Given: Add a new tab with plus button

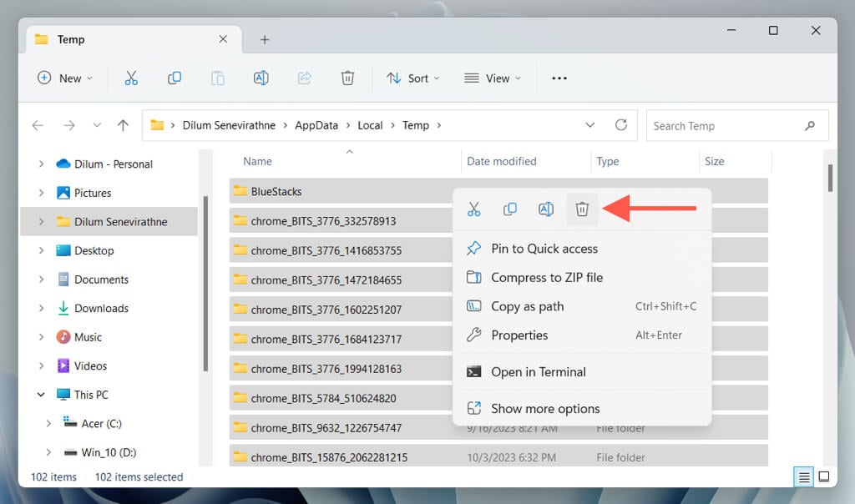Looking at the screenshot, I should coord(265,39).
